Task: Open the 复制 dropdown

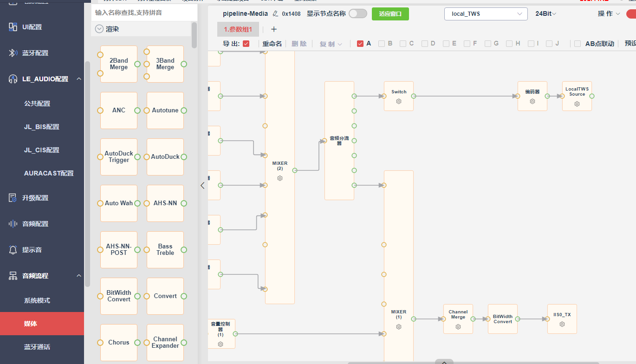Action: point(331,44)
